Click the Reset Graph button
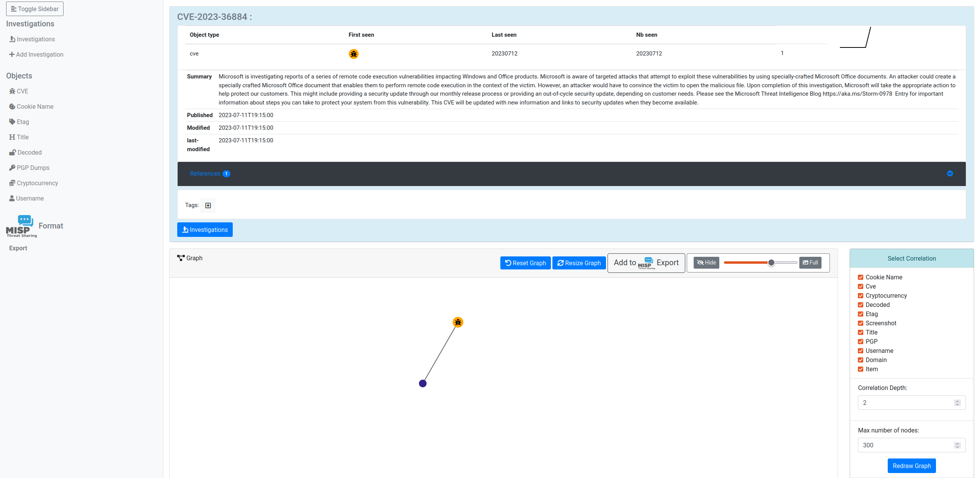The image size is (980, 478). tap(525, 263)
